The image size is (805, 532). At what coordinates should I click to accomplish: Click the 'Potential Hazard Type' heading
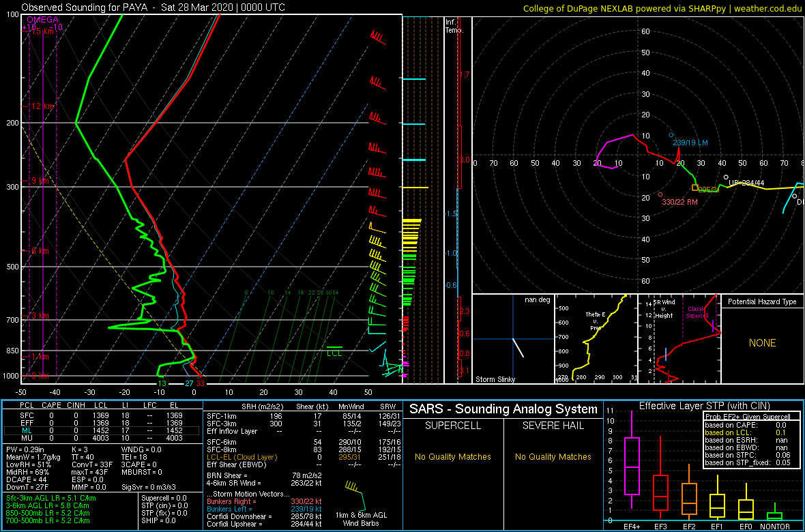tap(763, 302)
